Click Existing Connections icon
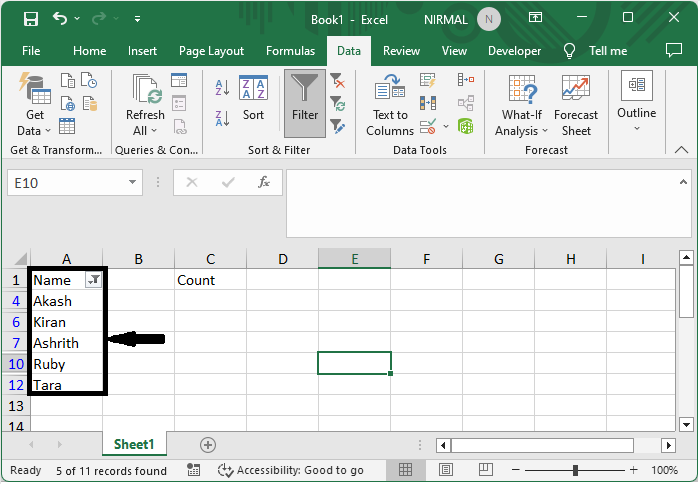Viewport: 700px width, 484px height. point(89,104)
